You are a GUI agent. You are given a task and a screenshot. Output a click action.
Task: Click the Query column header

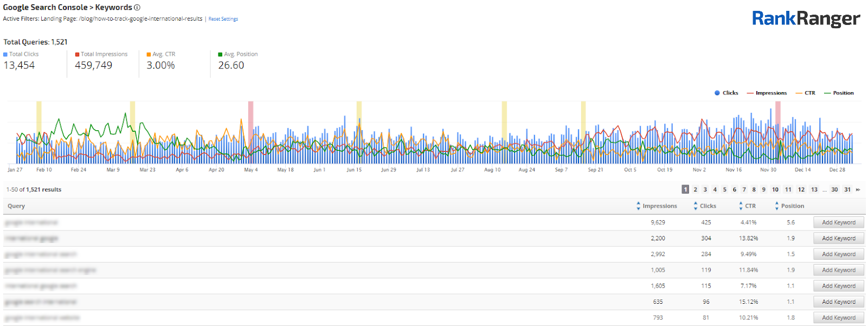click(x=16, y=206)
